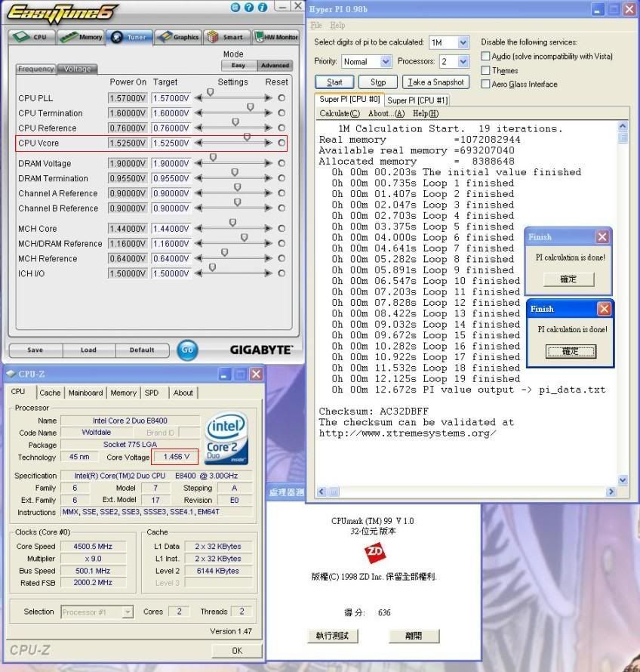Image resolution: width=640 pixels, height=672 pixels.
Task: Decrease ICH I/O voltage with left arrow
Action: [x=198, y=273]
